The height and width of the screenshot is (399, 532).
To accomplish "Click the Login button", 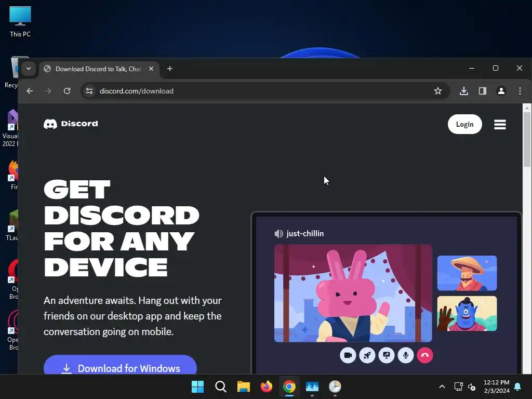I will pyautogui.click(x=464, y=124).
